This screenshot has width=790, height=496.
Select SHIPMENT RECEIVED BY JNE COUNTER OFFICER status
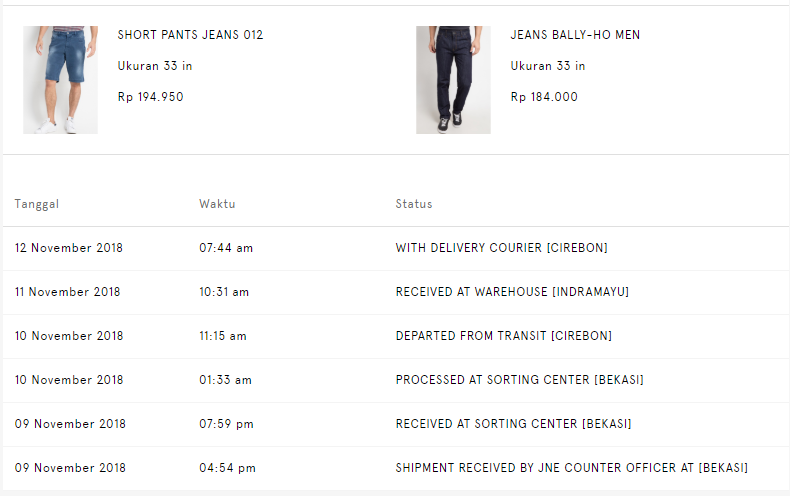(571, 468)
